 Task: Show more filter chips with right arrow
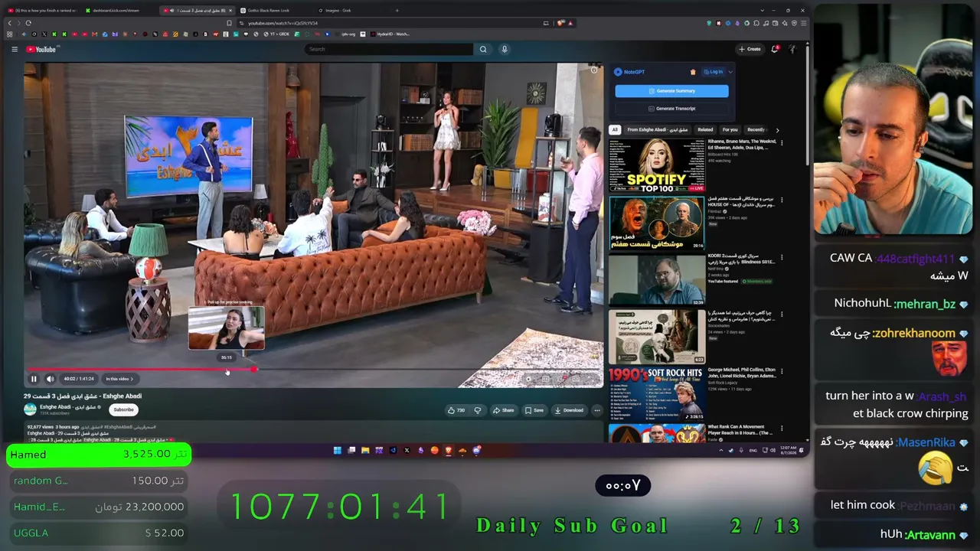(777, 130)
